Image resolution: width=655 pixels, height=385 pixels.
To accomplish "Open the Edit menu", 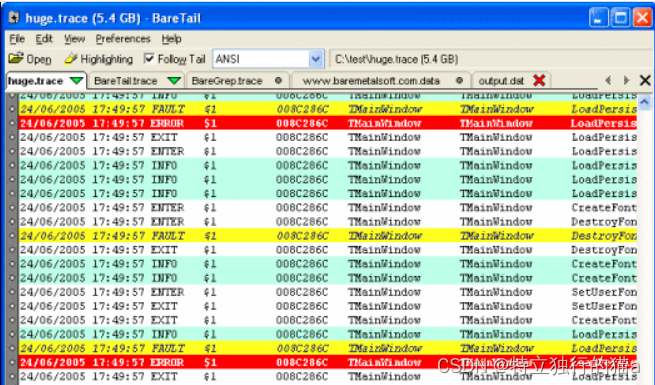I will click(44, 39).
